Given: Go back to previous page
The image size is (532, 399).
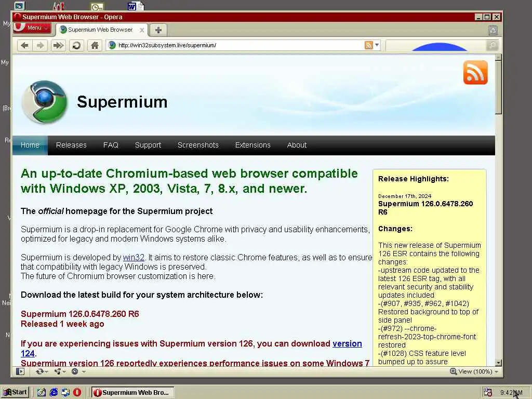Looking at the screenshot, I should [24, 45].
